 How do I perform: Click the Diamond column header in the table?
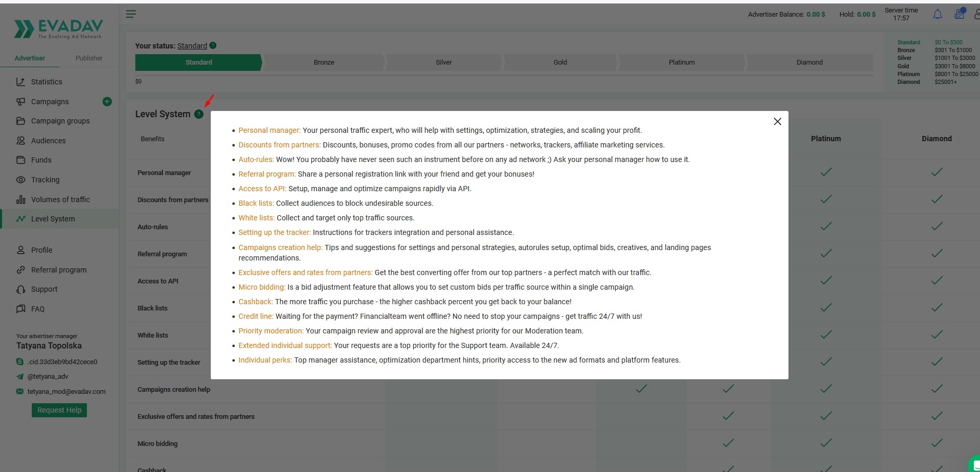click(x=937, y=139)
